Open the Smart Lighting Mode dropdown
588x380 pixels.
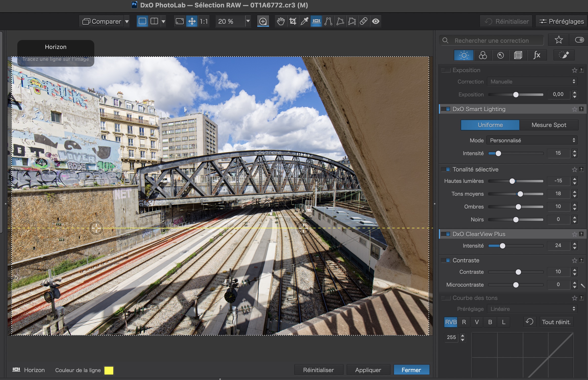point(532,141)
